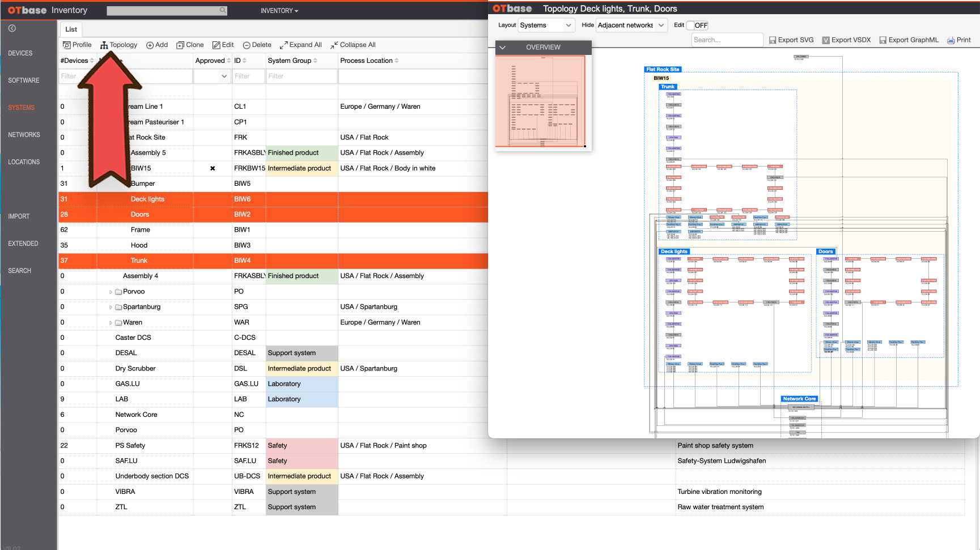980x550 pixels.
Task: Open the Profile toolbar item
Action: [77, 45]
